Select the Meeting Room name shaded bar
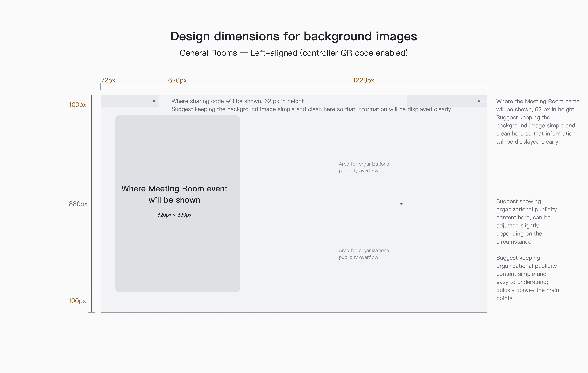588x373 pixels. [447, 101]
